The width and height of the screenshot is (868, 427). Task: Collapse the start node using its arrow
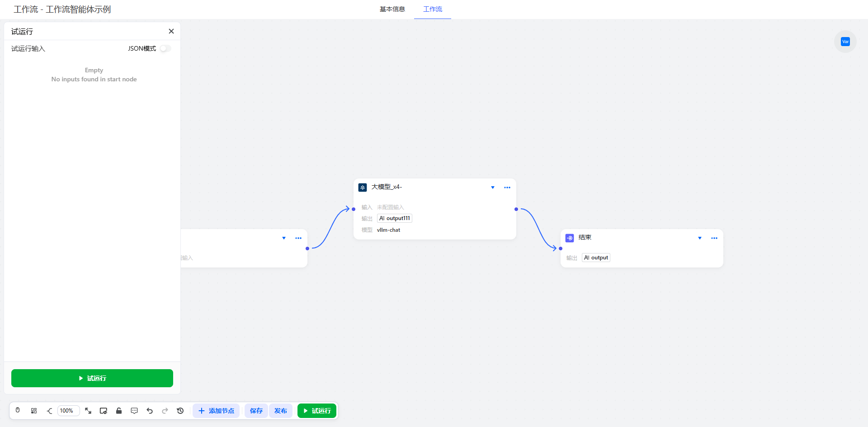pyautogui.click(x=284, y=238)
